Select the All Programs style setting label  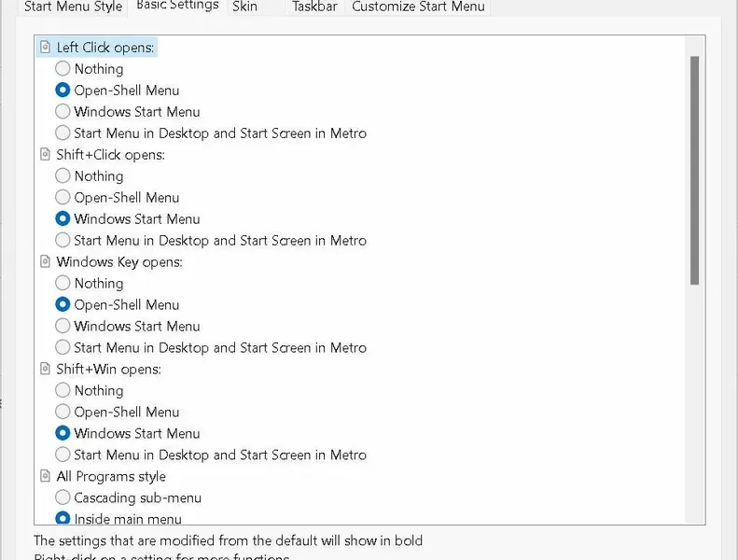pyautogui.click(x=111, y=477)
